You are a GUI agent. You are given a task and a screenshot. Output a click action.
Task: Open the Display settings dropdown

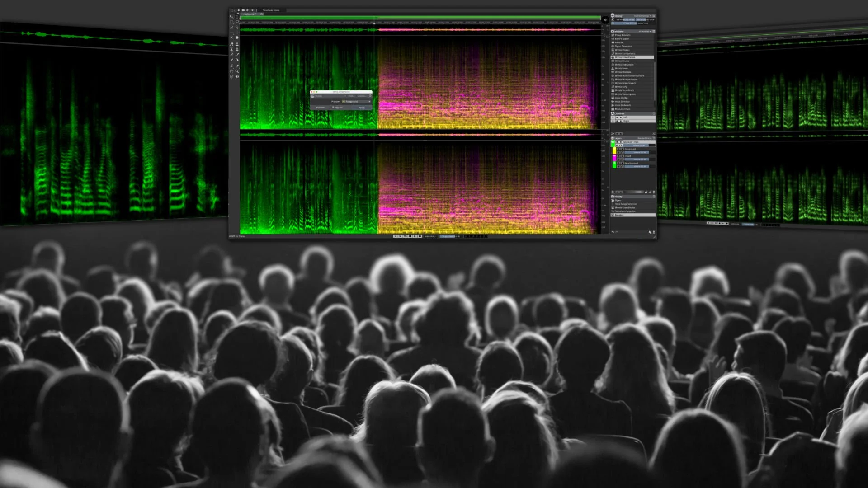pos(642,16)
